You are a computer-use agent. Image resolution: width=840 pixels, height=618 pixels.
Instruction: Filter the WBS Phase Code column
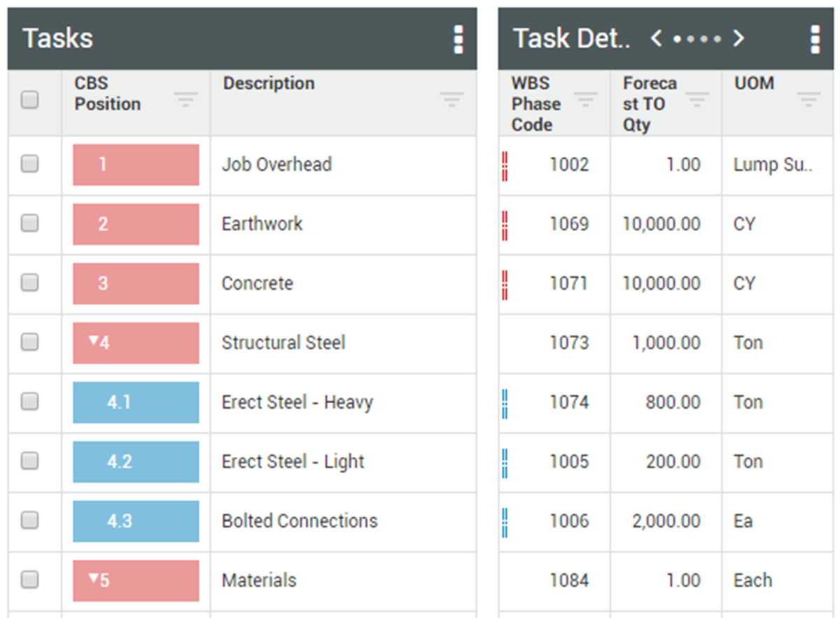point(586,99)
